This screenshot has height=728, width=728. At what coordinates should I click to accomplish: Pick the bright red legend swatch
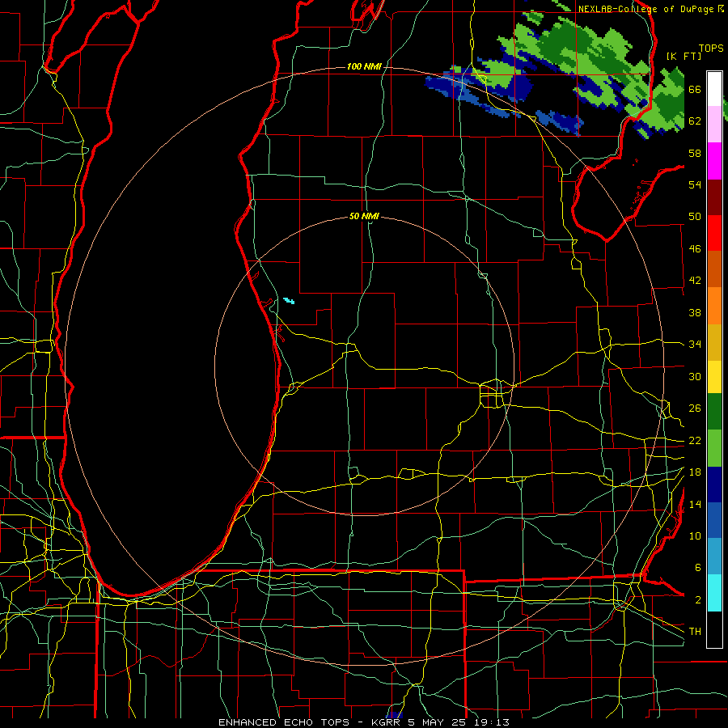click(714, 233)
